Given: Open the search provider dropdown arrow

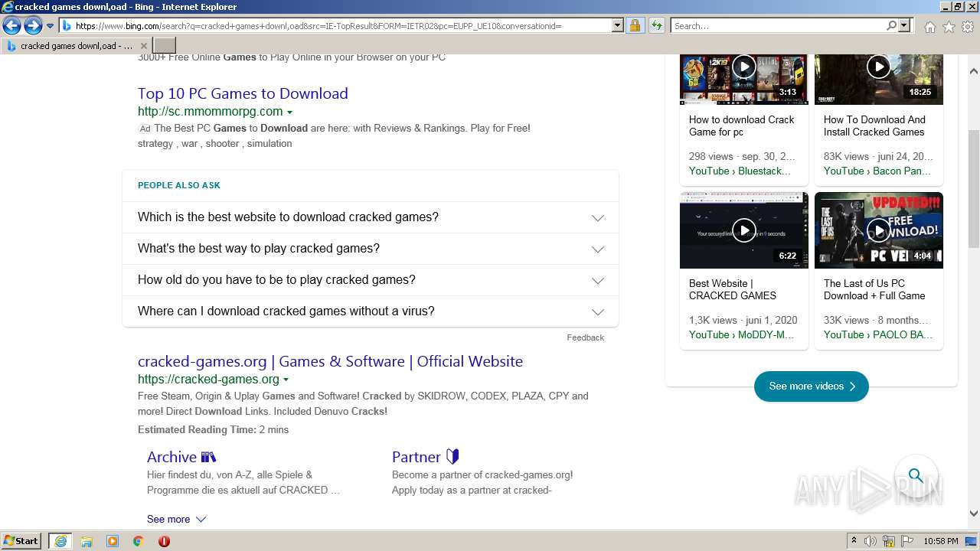Looking at the screenshot, I should pos(904,26).
